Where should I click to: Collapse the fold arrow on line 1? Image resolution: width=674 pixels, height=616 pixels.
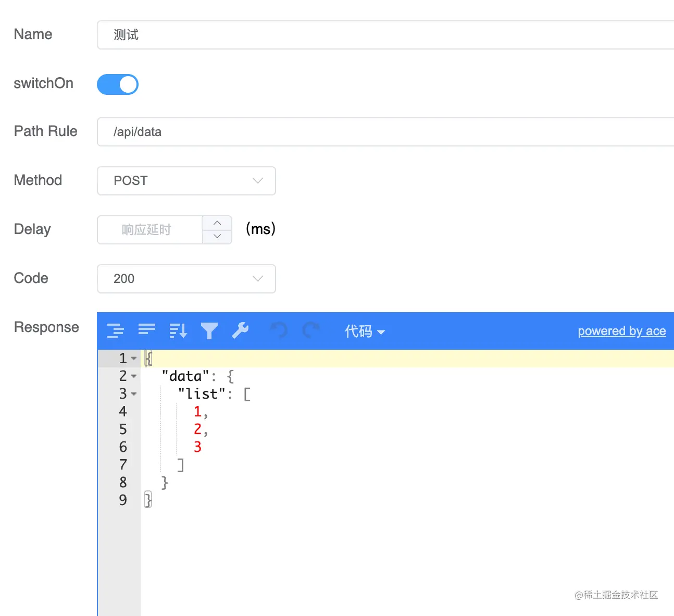(134, 359)
